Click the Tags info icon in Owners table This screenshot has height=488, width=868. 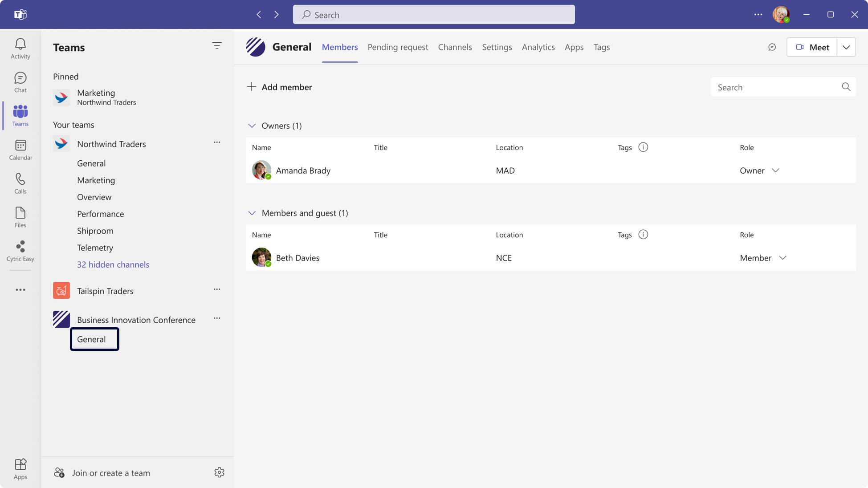pyautogui.click(x=643, y=147)
